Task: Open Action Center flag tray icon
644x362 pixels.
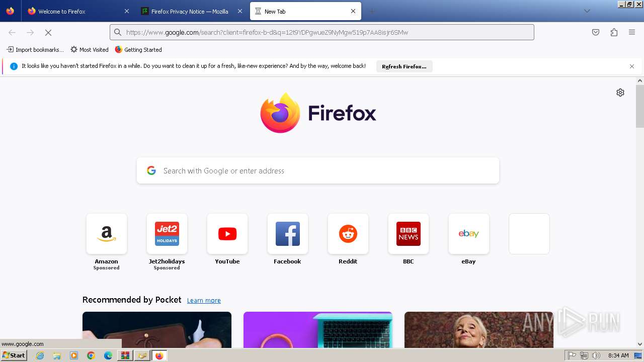Action: pos(572,355)
